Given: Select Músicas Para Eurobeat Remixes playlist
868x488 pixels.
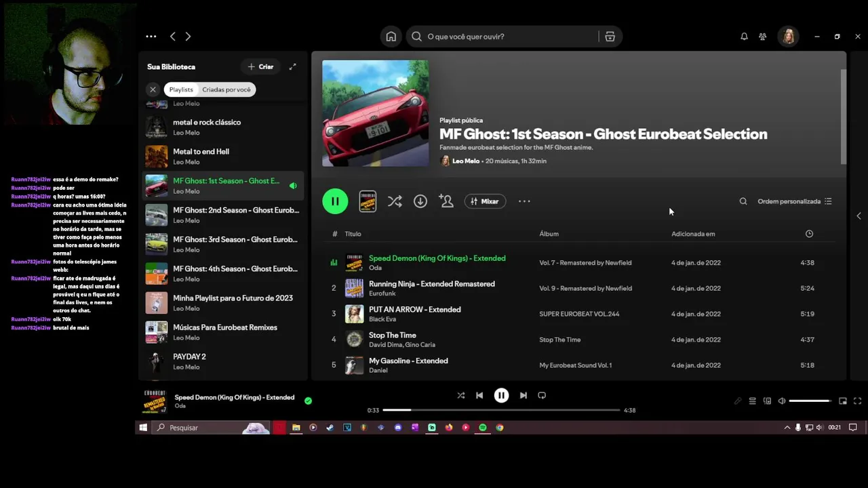Looking at the screenshot, I should [x=222, y=332].
